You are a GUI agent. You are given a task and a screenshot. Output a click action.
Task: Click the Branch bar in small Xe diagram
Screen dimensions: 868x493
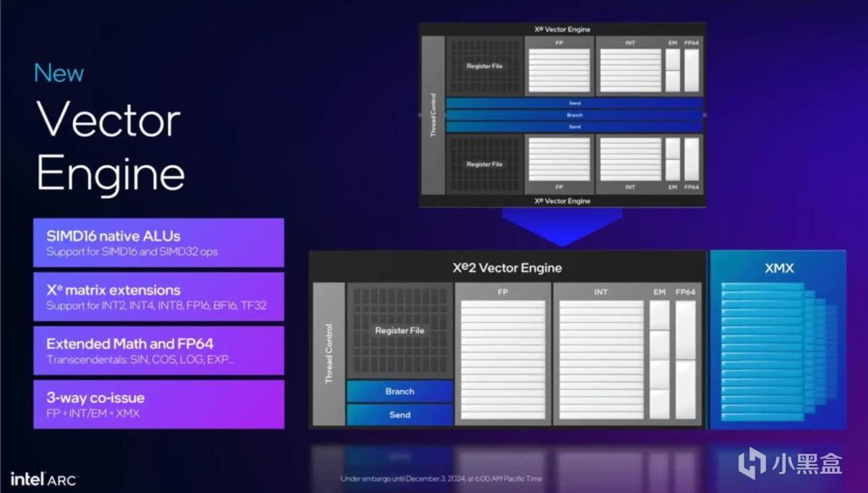tap(574, 115)
